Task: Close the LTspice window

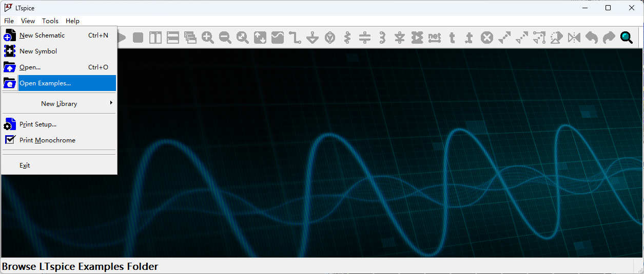Action: (632, 8)
